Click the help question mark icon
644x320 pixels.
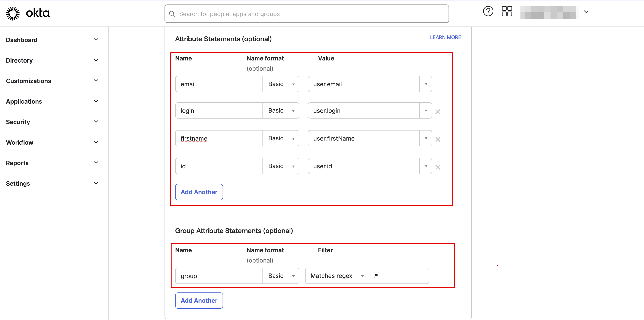click(x=488, y=12)
